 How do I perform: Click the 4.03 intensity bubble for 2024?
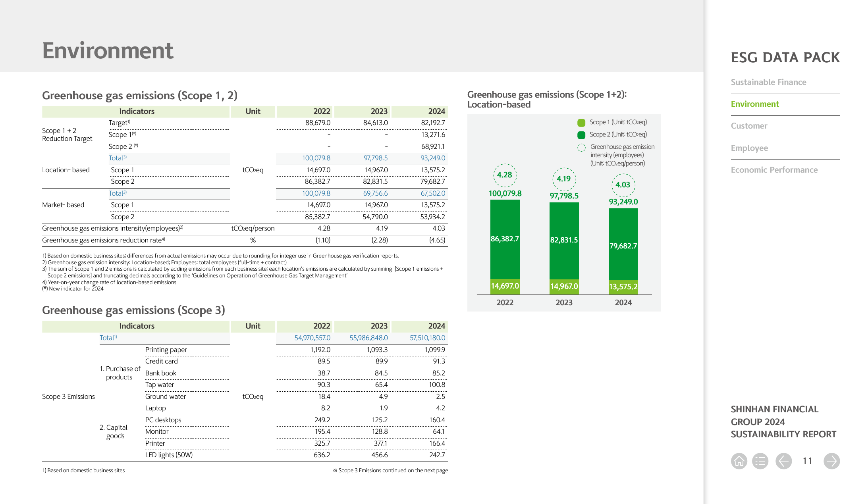click(x=623, y=185)
